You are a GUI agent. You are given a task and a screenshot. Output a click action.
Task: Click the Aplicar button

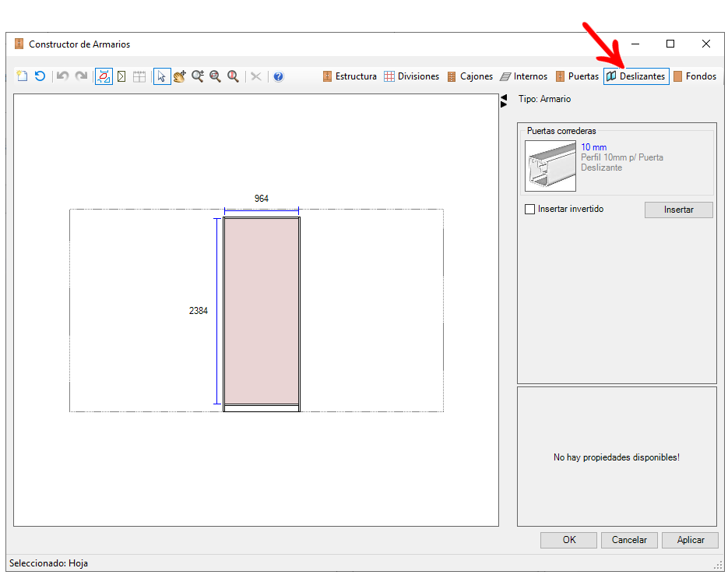[x=690, y=540]
